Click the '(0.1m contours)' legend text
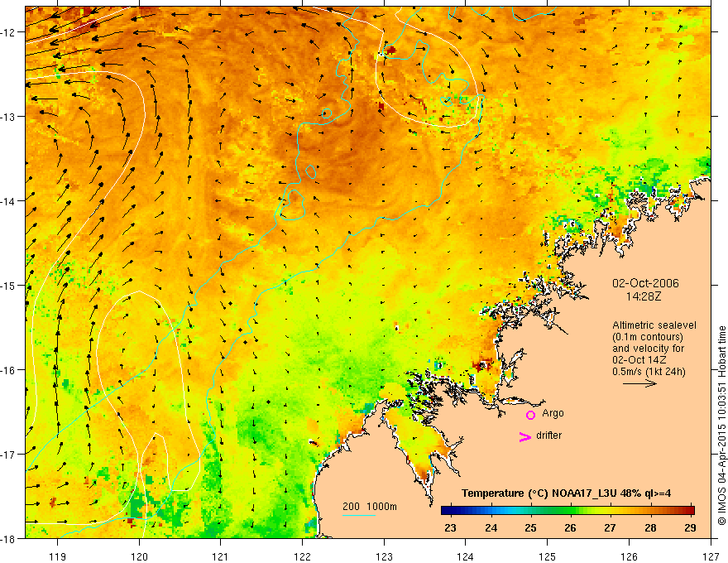Image resolution: width=728 pixels, height=563 pixels. [648, 337]
